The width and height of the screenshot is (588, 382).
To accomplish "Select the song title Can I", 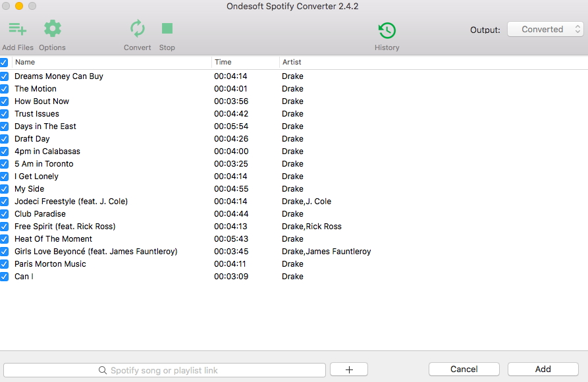I will [24, 277].
